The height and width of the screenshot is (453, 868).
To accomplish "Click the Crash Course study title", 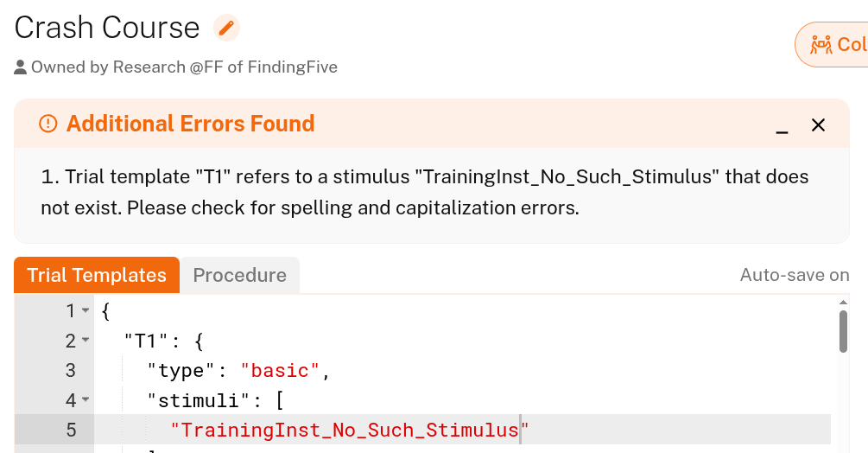I will [107, 28].
